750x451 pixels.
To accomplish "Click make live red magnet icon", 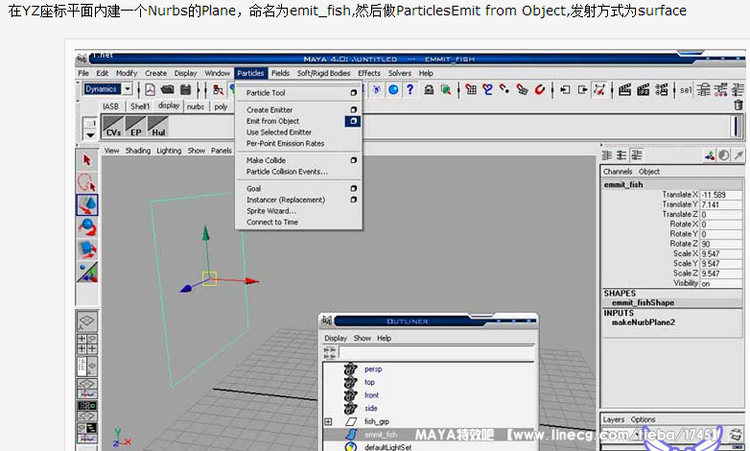I will [x=540, y=89].
